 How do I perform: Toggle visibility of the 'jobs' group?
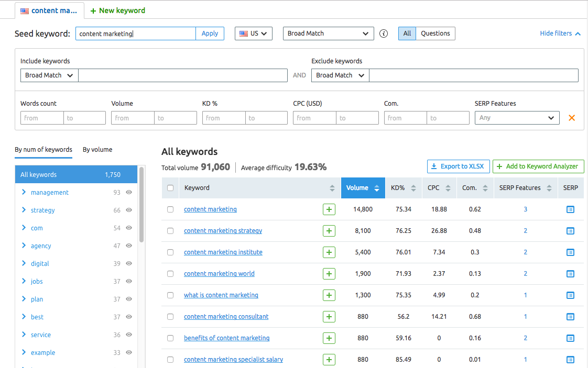129,282
